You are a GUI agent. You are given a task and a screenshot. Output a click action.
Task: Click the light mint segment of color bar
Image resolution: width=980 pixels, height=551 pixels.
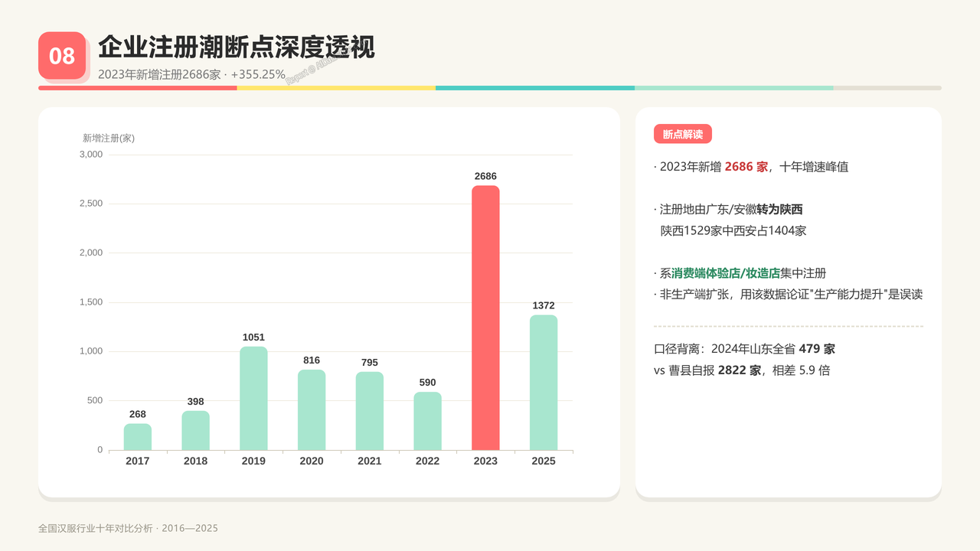coord(734,88)
